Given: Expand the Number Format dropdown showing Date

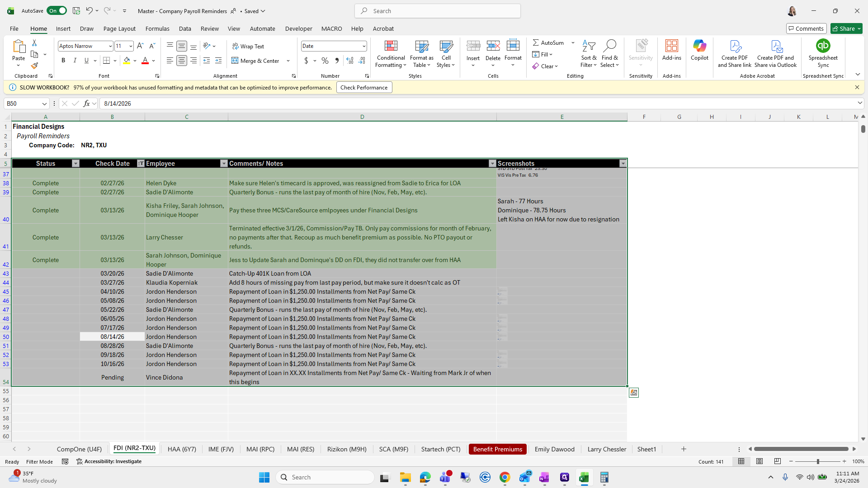Looking at the screenshot, I should pos(363,46).
